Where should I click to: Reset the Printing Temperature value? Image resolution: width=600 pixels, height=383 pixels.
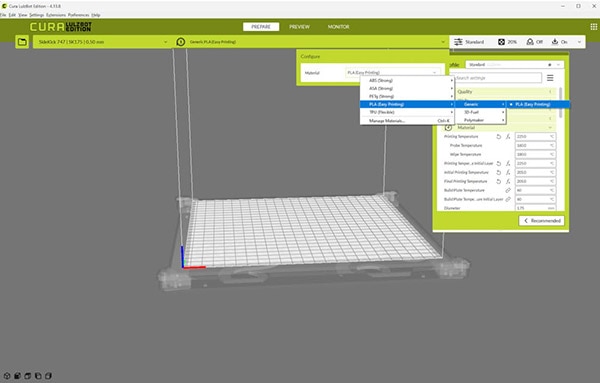(x=499, y=136)
